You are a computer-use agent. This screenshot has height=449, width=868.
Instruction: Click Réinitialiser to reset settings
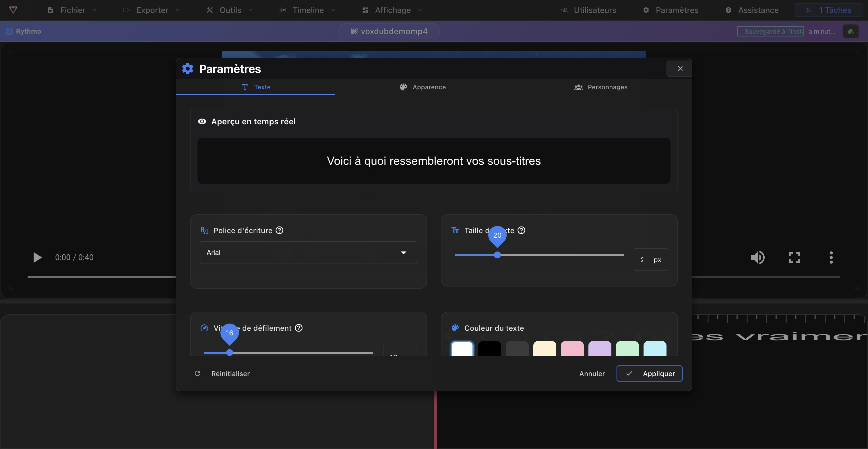pos(222,373)
